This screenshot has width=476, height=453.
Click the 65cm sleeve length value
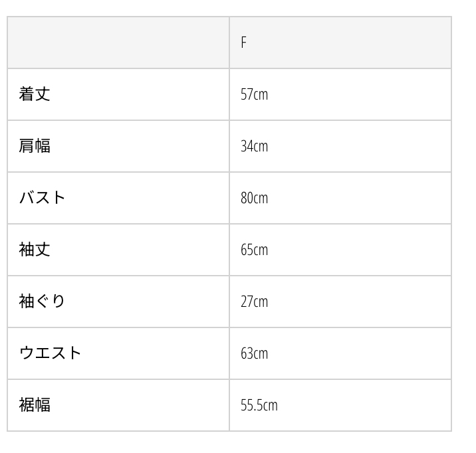pos(254,250)
